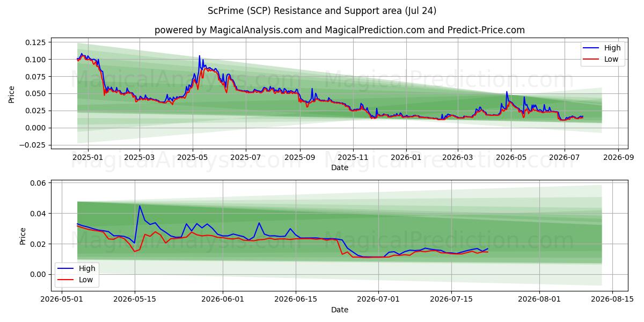Click the '2026-05-01' tick label on lower chart
The width and height of the screenshot is (644, 322).
pos(62,300)
